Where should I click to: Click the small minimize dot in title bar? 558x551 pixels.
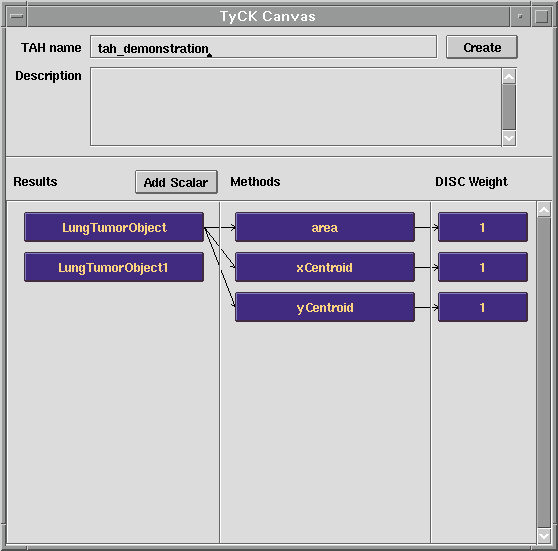pos(520,16)
